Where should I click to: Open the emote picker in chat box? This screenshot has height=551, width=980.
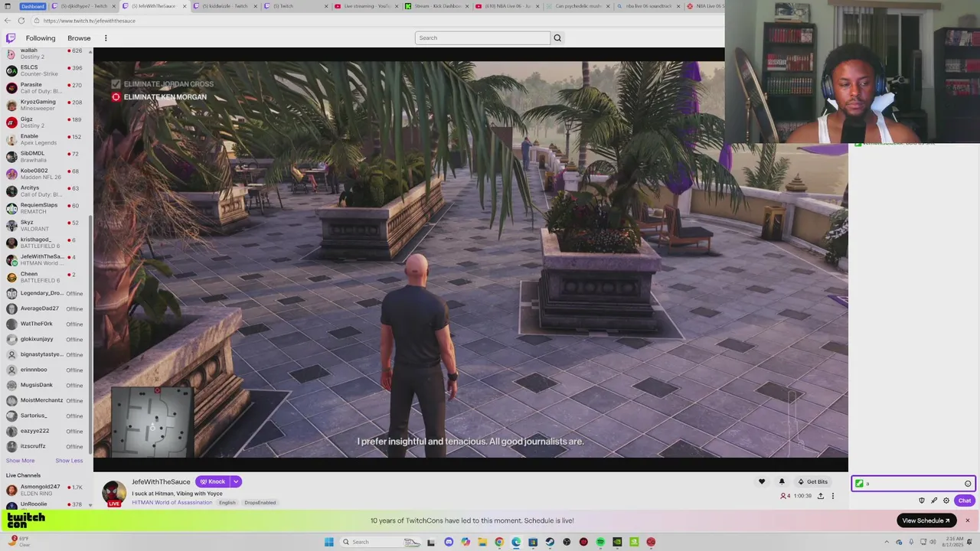(x=968, y=484)
